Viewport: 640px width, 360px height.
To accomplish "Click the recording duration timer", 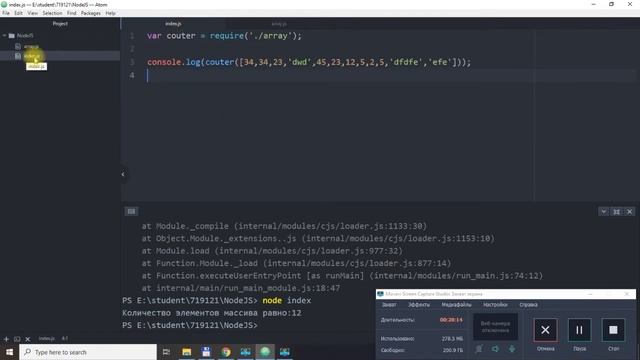I will (x=451, y=320).
